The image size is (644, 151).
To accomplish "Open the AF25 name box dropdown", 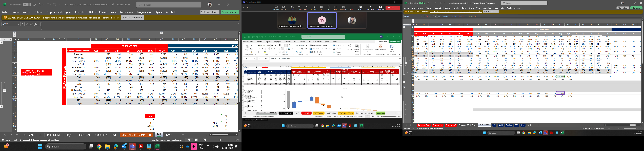I will 18,24.
